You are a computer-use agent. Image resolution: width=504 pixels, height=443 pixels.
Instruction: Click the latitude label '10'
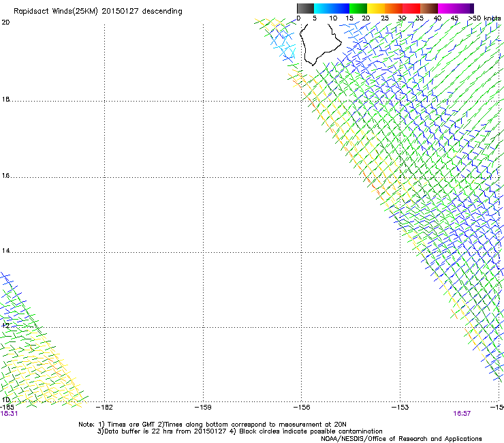coord(5,399)
